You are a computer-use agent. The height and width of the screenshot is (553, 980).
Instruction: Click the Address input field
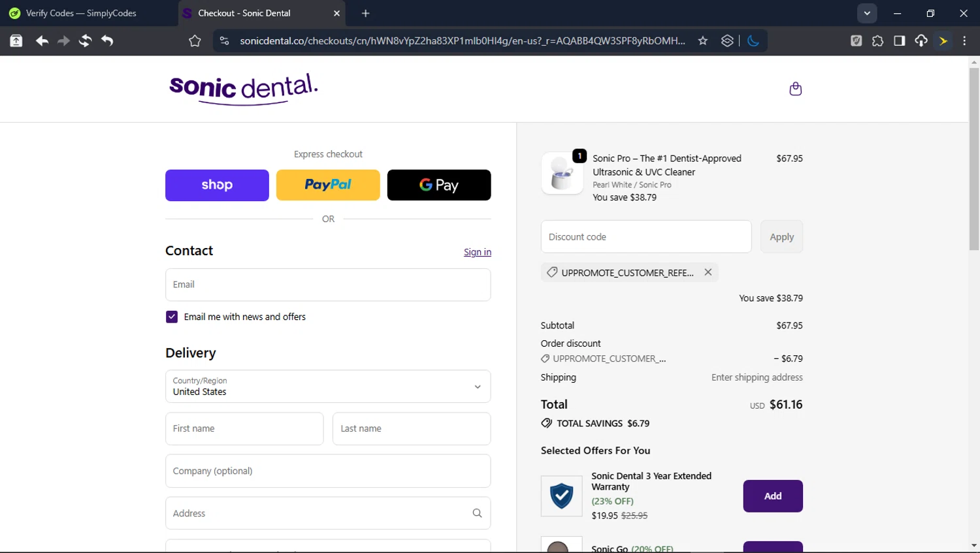point(328,513)
